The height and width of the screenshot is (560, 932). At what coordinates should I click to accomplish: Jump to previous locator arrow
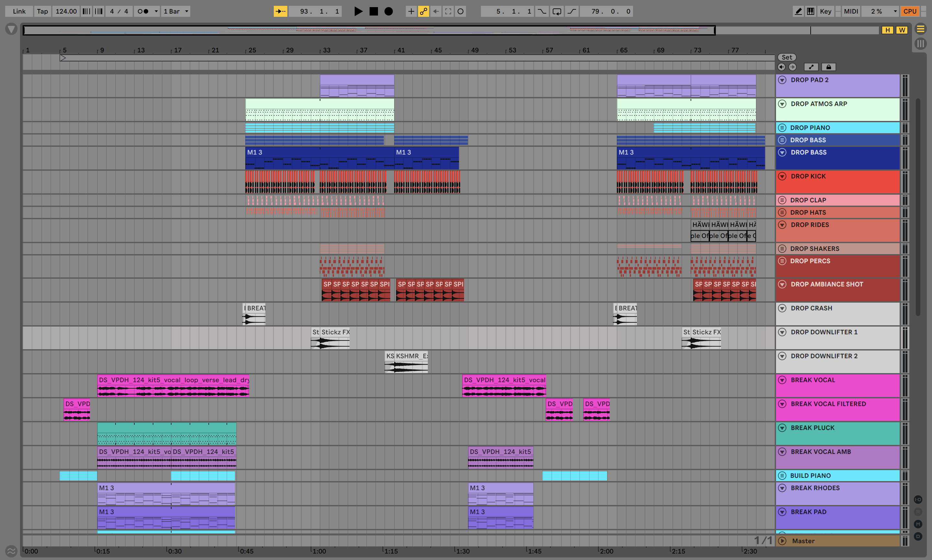[x=781, y=67]
